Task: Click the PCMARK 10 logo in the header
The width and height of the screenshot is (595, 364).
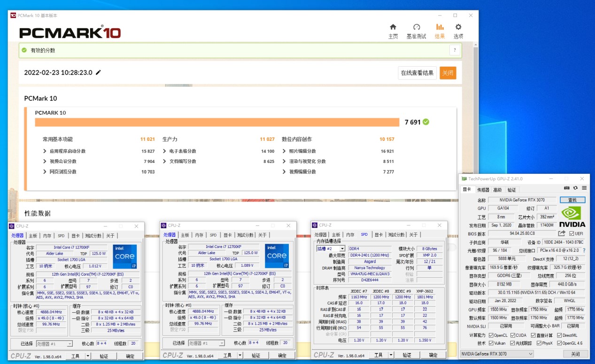Action: coord(70,32)
